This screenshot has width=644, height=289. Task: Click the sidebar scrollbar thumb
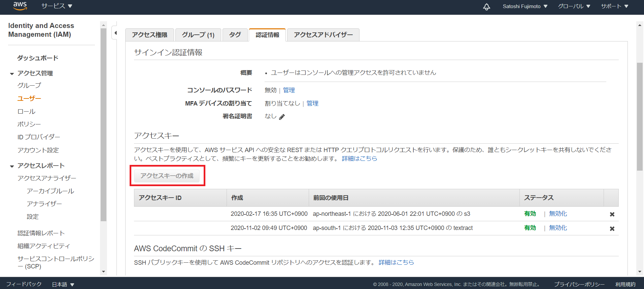pos(103,125)
